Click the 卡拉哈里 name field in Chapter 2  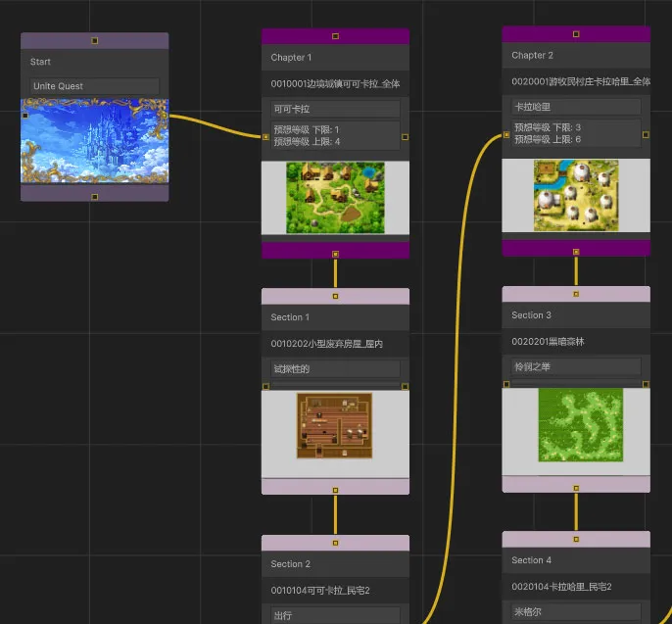(576, 106)
